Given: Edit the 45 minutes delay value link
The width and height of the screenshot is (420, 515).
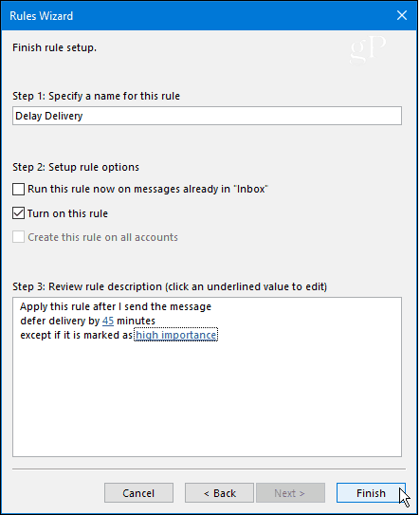Looking at the screenshot, I should pos(108,321).
